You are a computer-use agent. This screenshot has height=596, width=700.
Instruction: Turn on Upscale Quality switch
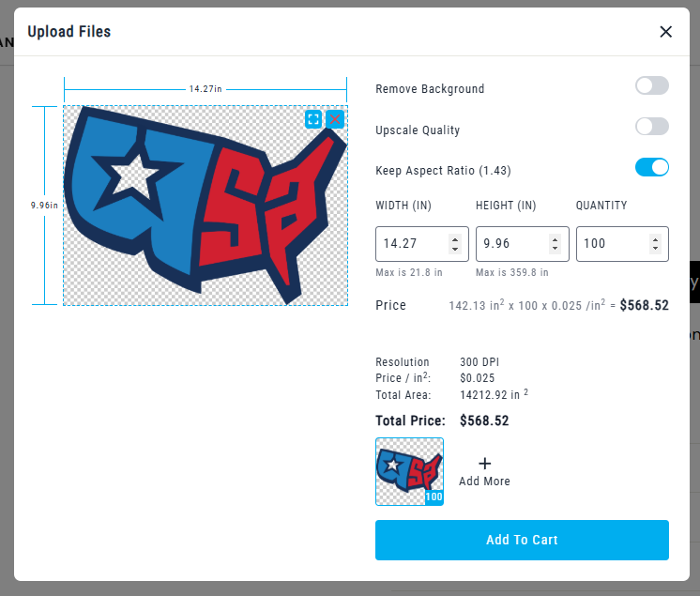652,127
